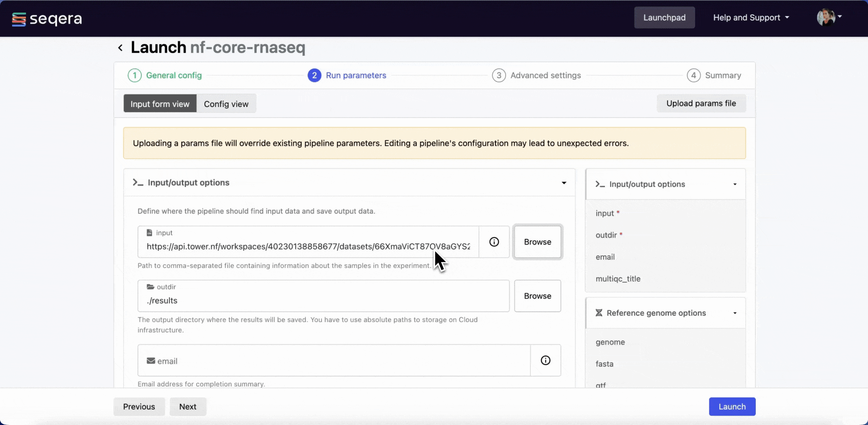Viewport: 868px width, 425px height.
Task: Select Input form view
Action: [x=160, y=103]
